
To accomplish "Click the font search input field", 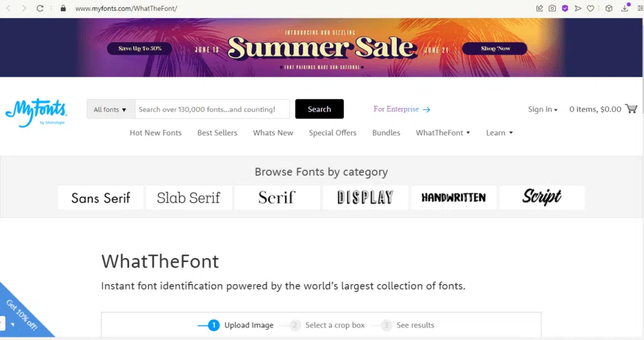I will (x=213, y=109).
